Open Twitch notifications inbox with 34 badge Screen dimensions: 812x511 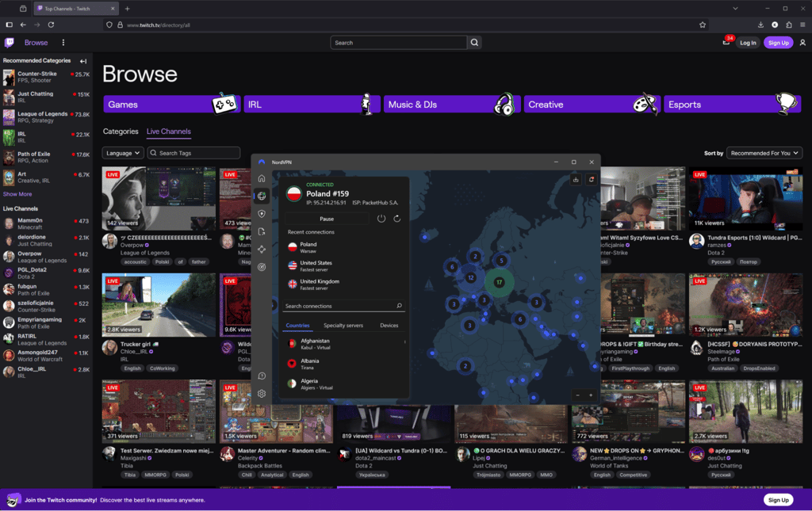pos(726,42)
